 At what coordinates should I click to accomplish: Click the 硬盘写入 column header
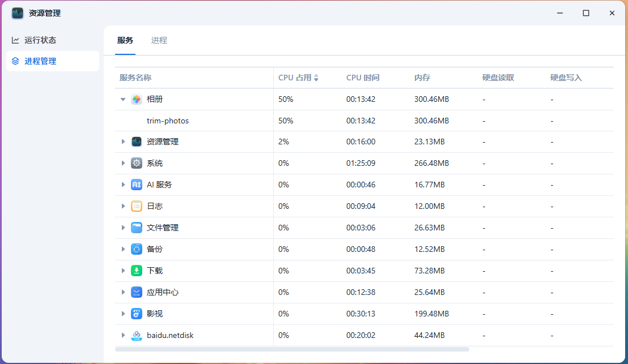(566, 78)
